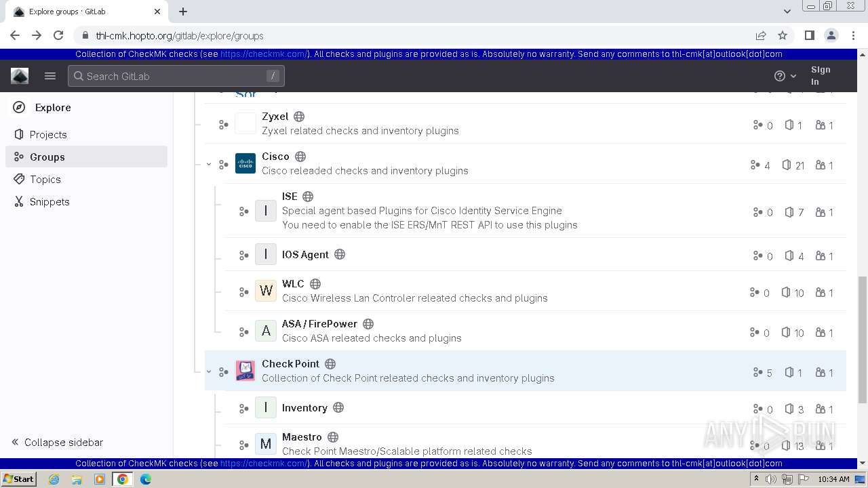Collapse the Cisco group tree
This screenshot has width=868, height=488.
click(209, 164)
